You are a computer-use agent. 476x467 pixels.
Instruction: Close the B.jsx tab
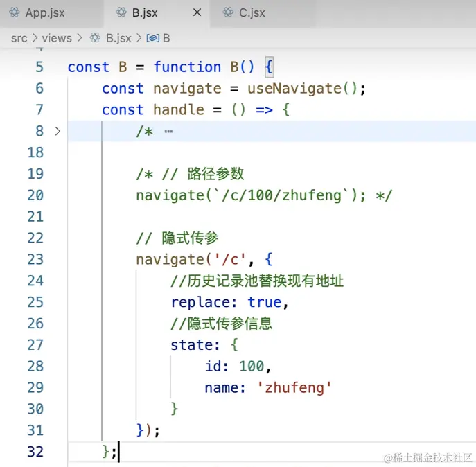click(197, 12)
